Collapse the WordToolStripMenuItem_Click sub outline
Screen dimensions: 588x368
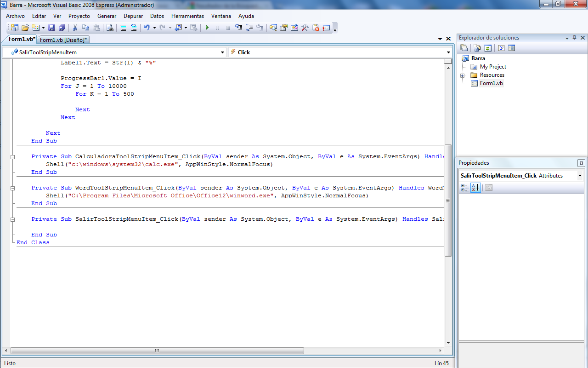(x=13, y=188)
